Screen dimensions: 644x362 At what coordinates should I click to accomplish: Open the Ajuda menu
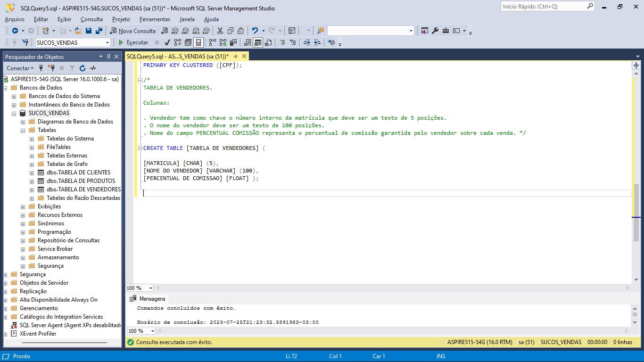[211, 19]
